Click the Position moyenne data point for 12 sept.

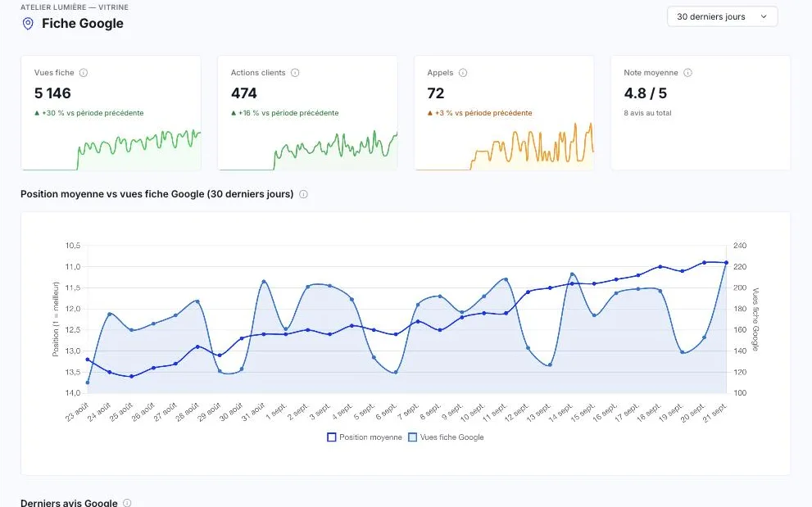pos(528,292)
